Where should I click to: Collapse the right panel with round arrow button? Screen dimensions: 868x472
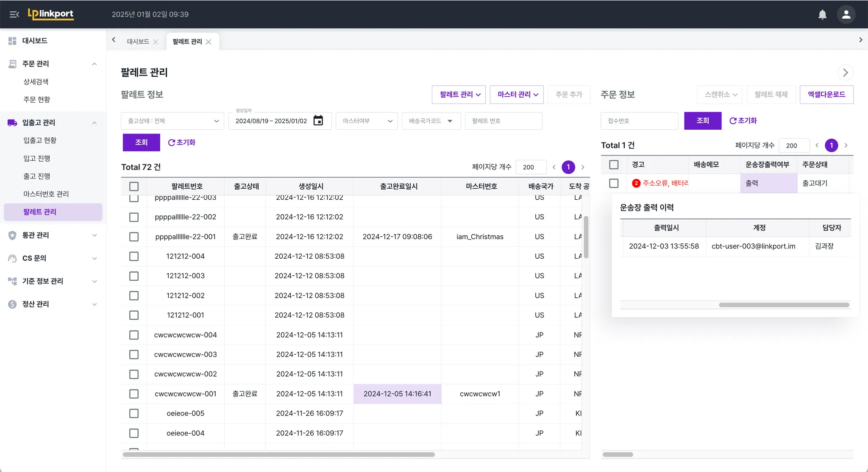845,73
